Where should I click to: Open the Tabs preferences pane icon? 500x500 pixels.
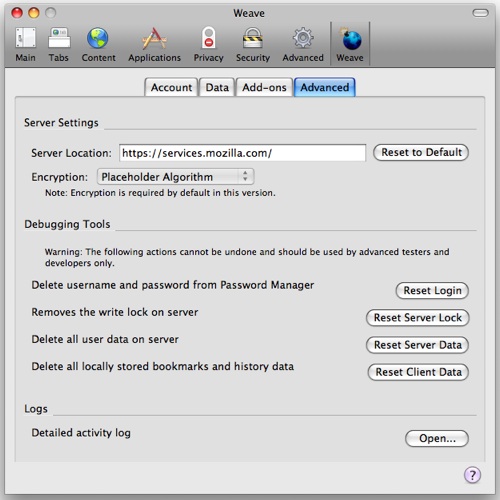[x=59, y=38]
